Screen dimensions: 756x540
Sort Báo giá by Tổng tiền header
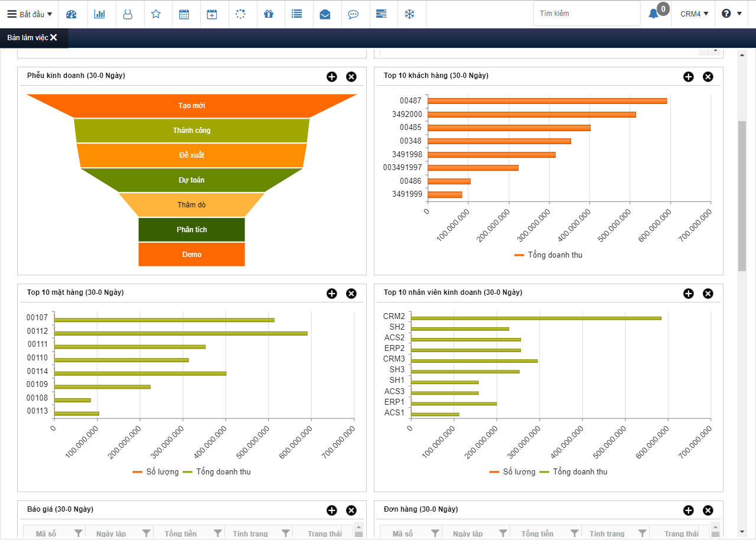pyautogui.click(x=181, y=534)
